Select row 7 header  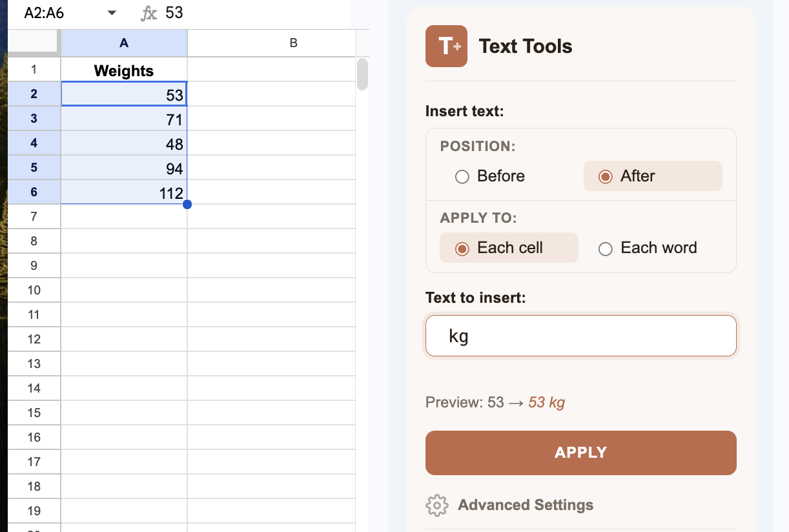(x=34, y=216)
